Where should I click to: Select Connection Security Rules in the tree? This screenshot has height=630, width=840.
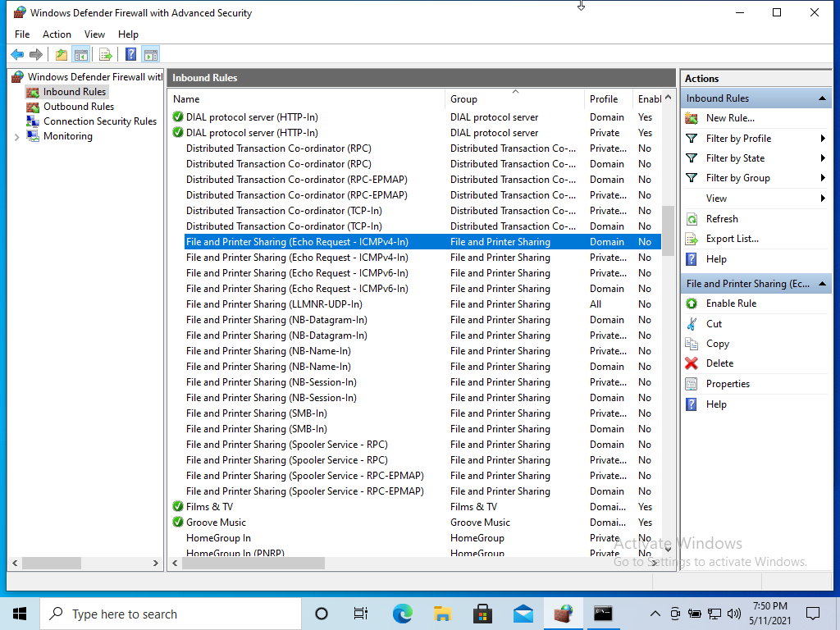pos(99,121)
